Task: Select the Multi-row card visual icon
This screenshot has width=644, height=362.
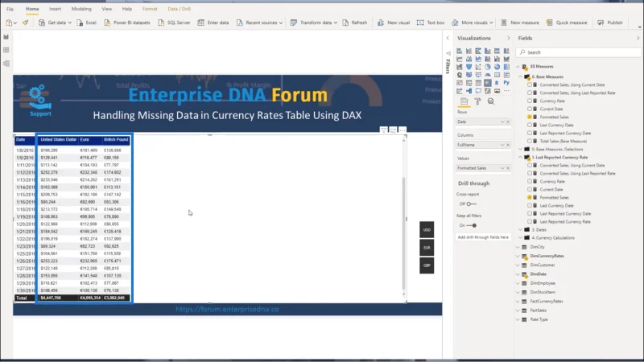Action: (506, 75)
